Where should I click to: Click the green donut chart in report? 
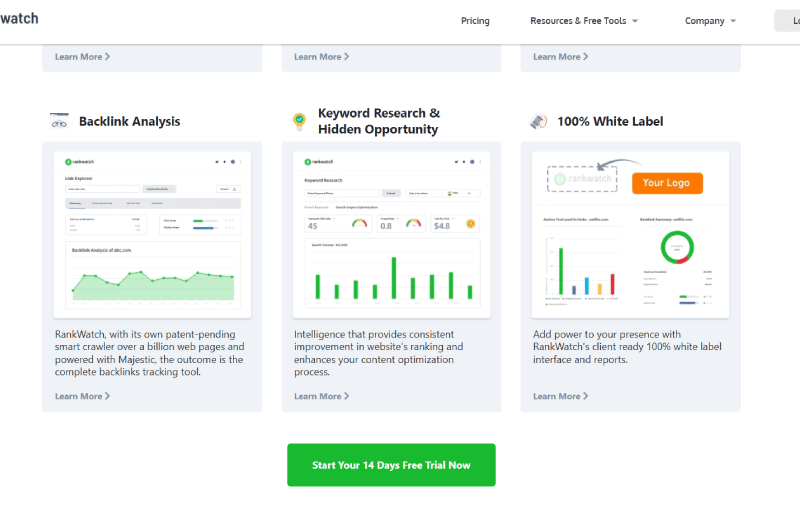(x=677, y=247)
